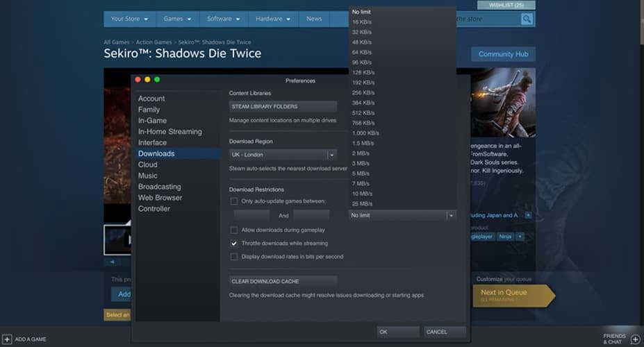The width and height of the screenshot is (644, 347).
Task: Open Web Browser preferences section
Action: pyautogui.click(x=178, y=198)
